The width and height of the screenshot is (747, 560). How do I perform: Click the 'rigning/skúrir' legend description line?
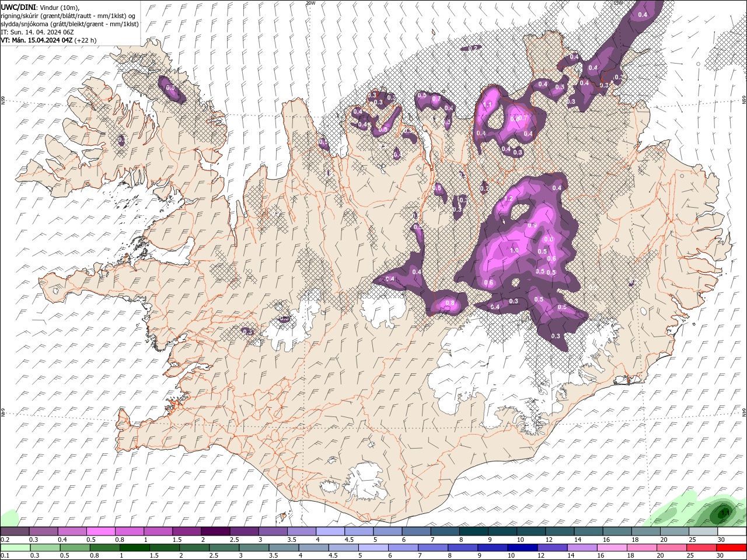tap(68, 15)
